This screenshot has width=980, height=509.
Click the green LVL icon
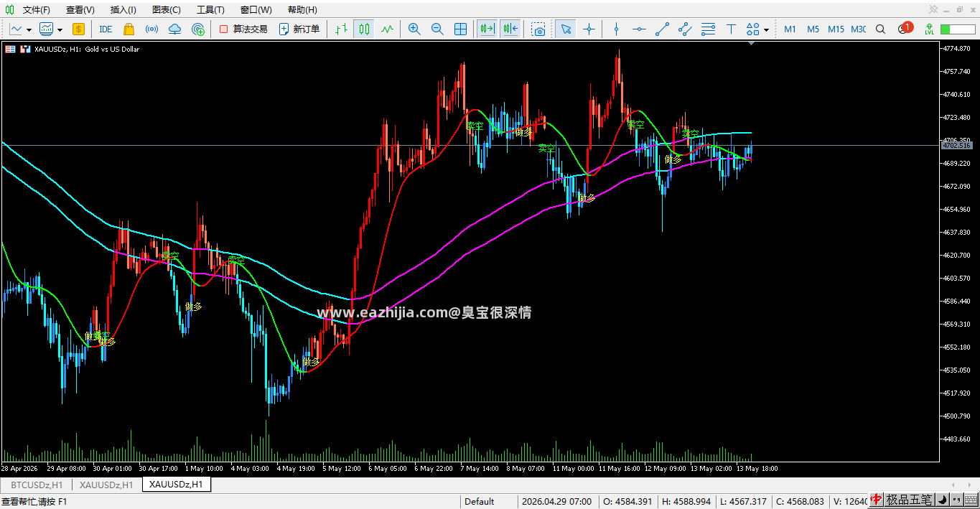coord(929,29)
